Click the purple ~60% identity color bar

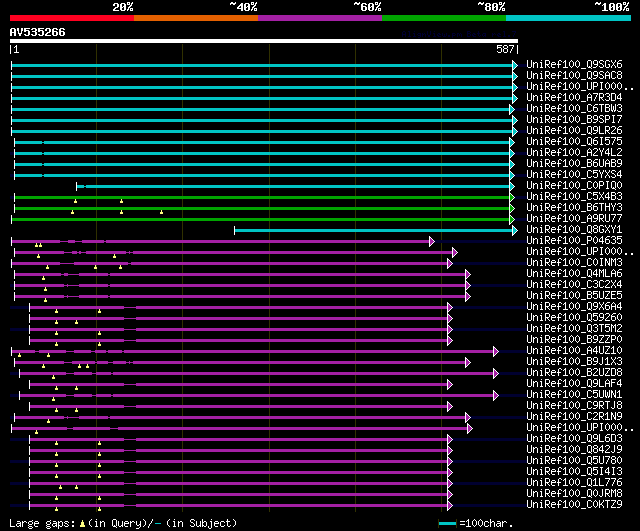pos(320,18)
